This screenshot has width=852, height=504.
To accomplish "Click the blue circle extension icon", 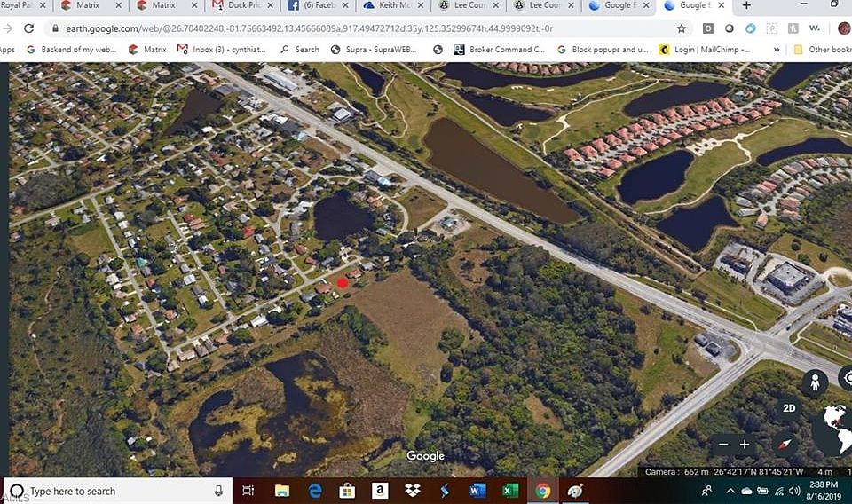I will 751,28.
